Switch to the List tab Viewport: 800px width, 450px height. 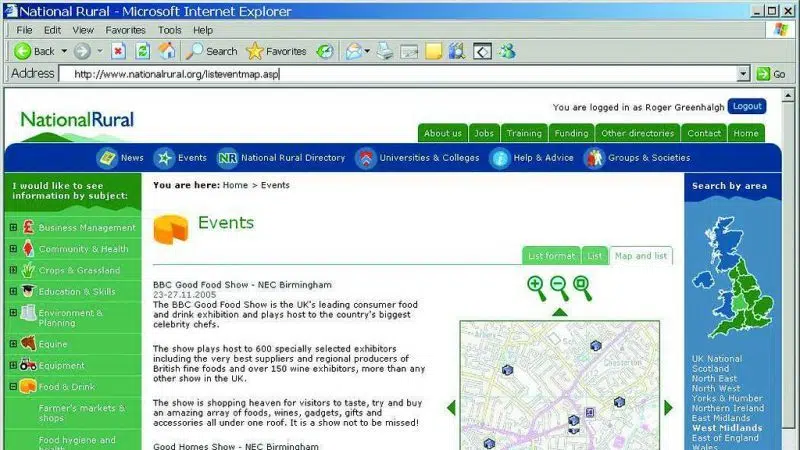click(x=595, y=256)
